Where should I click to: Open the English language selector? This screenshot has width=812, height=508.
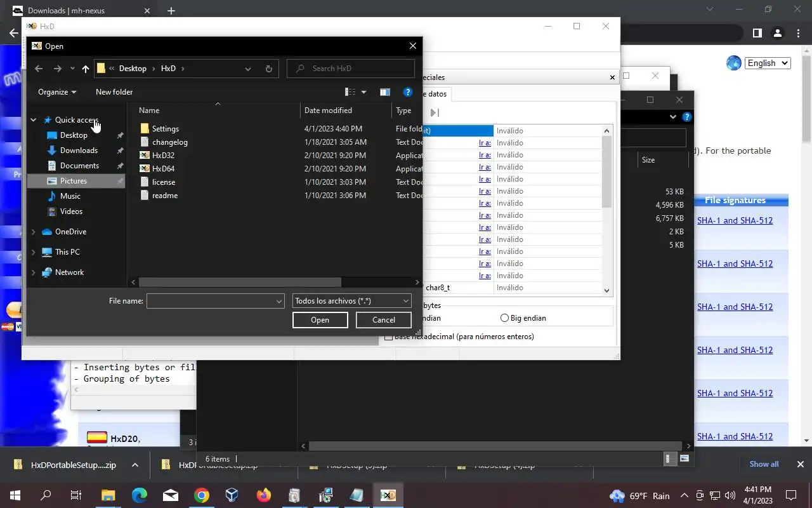click(x=767, y=63)
